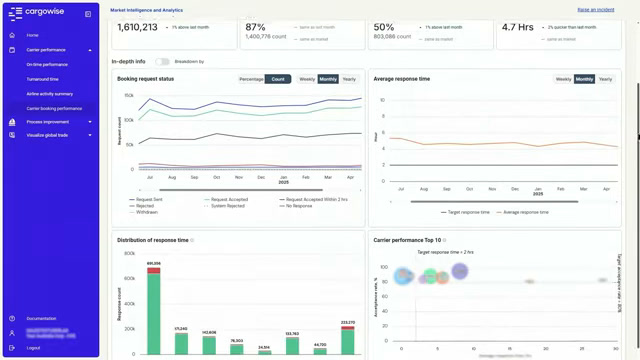Click the Logout link

tap(33, 348)
